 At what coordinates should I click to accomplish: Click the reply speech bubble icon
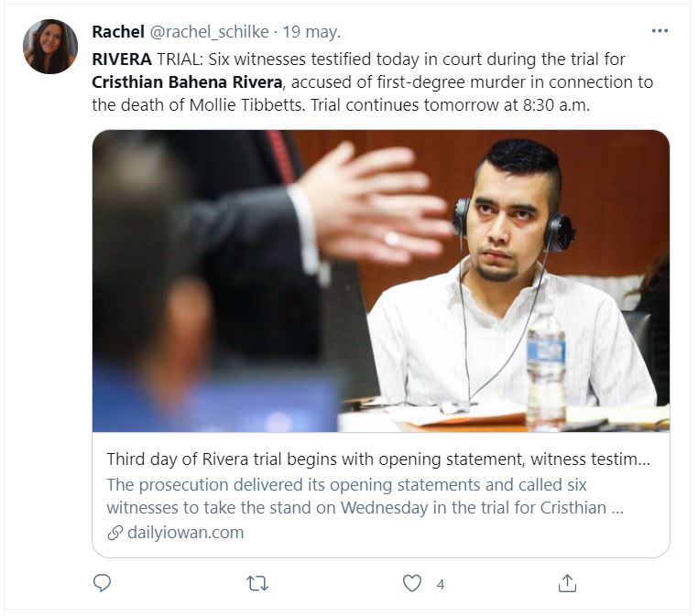tap(103, 583)
